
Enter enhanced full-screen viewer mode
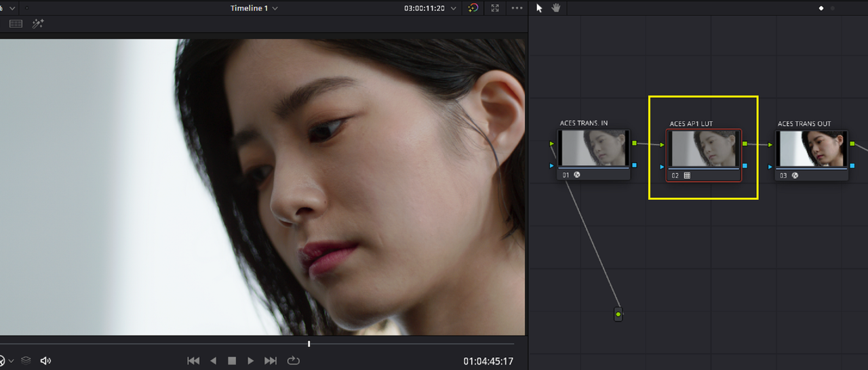coord(495,8)
